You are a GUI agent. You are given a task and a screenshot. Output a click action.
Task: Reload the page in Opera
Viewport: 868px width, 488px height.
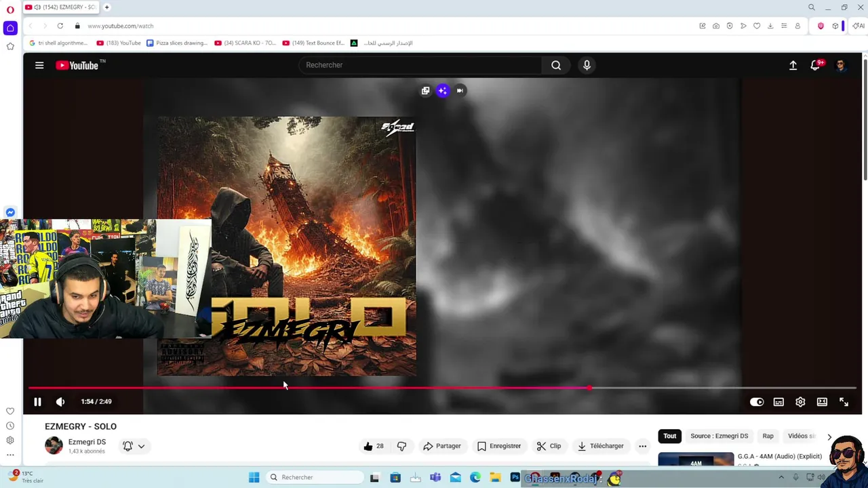pyautogui.click(x=60, y=26)
